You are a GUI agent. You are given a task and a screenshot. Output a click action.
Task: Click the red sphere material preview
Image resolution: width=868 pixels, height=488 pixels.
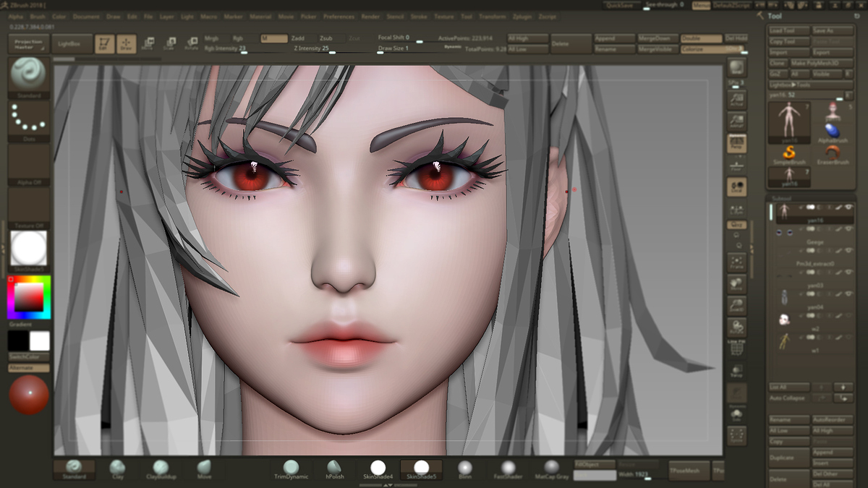(x=29, y=395)
